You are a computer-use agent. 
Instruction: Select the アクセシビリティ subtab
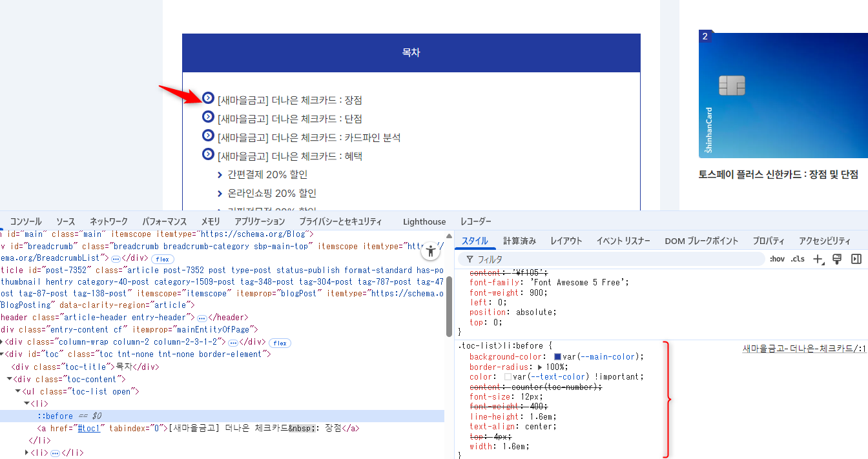[x=825, y=241]
